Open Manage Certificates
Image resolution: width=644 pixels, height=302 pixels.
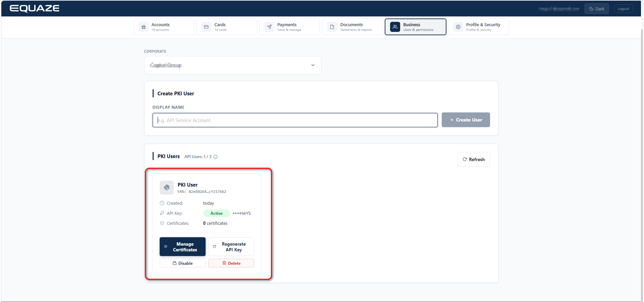(182, 247)
